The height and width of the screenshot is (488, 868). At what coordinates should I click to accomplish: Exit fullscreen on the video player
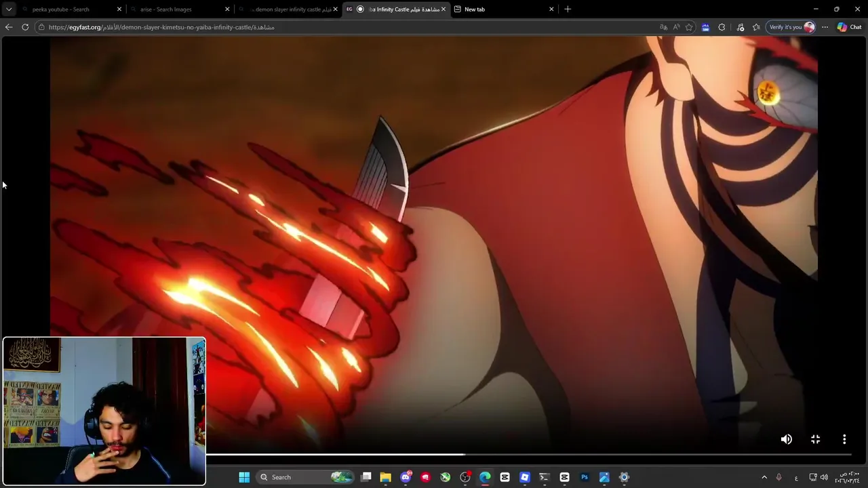(815, 439)
